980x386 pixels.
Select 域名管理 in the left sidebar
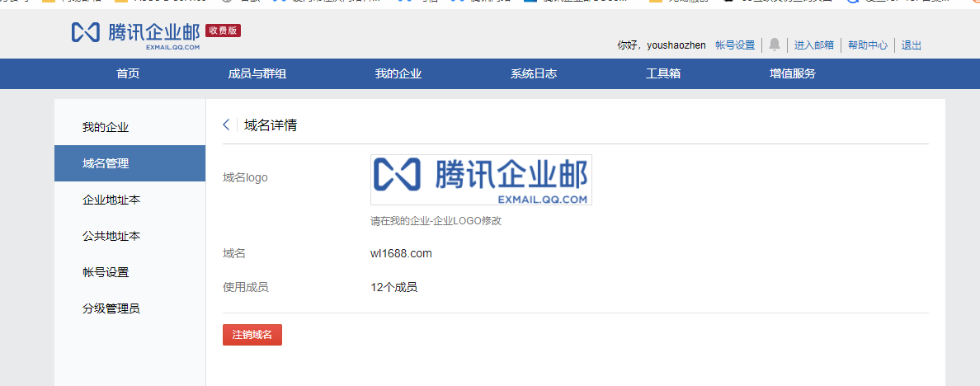click(x=130, y=163)
